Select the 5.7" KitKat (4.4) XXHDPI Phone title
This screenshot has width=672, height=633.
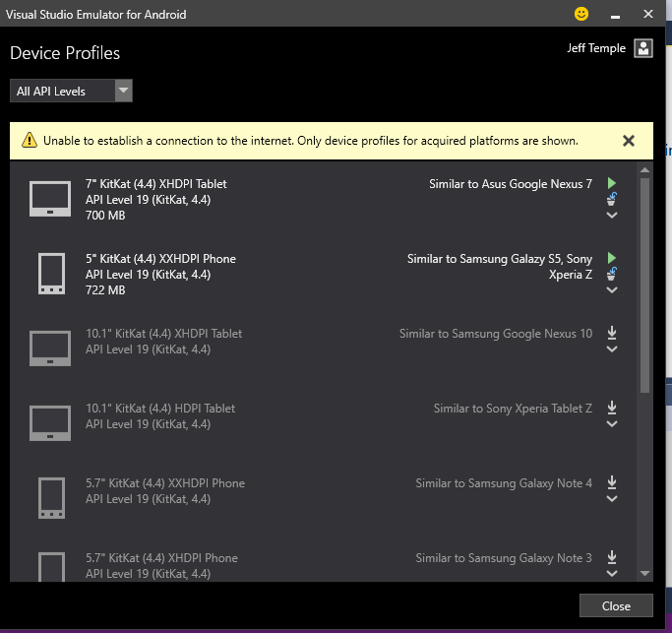[x=165, y=483]
